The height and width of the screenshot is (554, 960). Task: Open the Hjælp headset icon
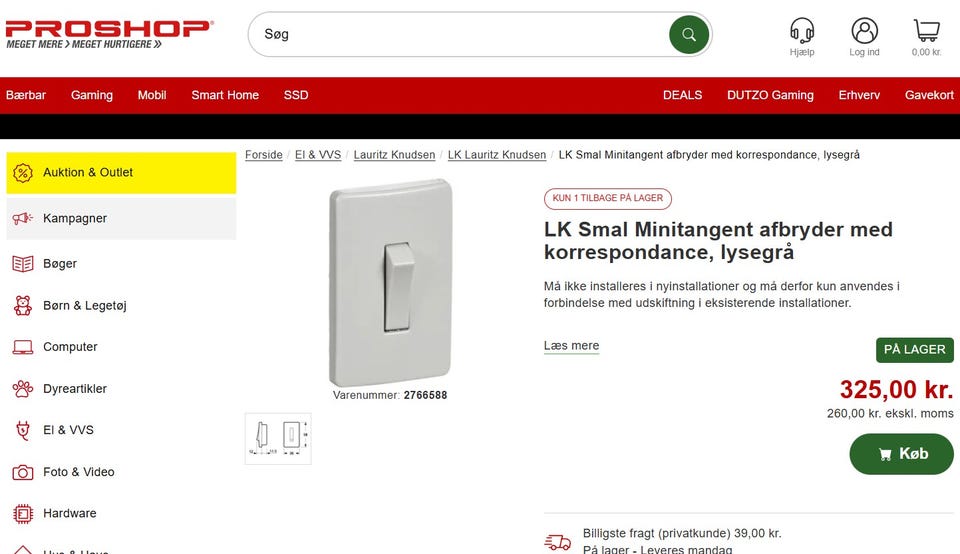point(801,29)
